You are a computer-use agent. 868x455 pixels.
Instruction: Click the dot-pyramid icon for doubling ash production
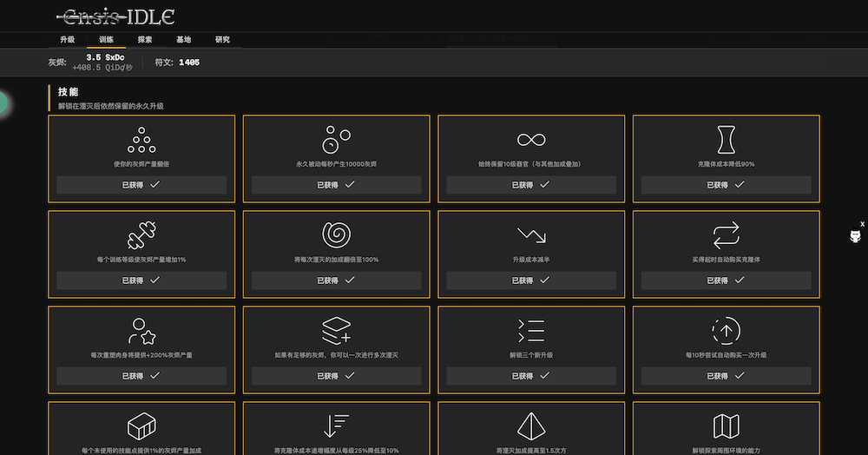tap(141, 139)
